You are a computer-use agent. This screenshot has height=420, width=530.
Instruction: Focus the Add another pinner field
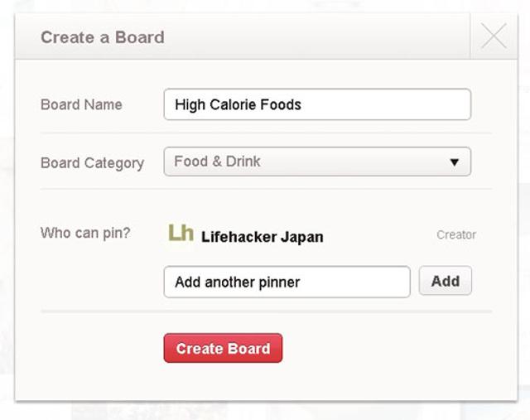tap(287, 282)
